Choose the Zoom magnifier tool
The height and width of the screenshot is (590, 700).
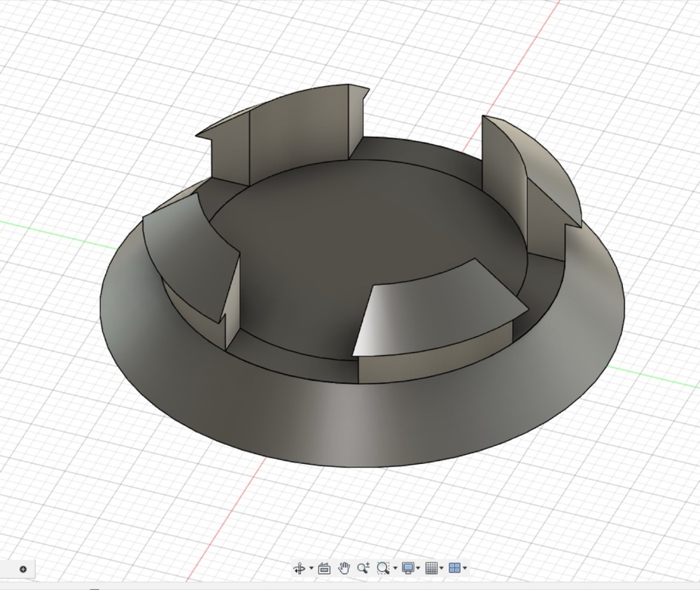(x=363, y=568)
